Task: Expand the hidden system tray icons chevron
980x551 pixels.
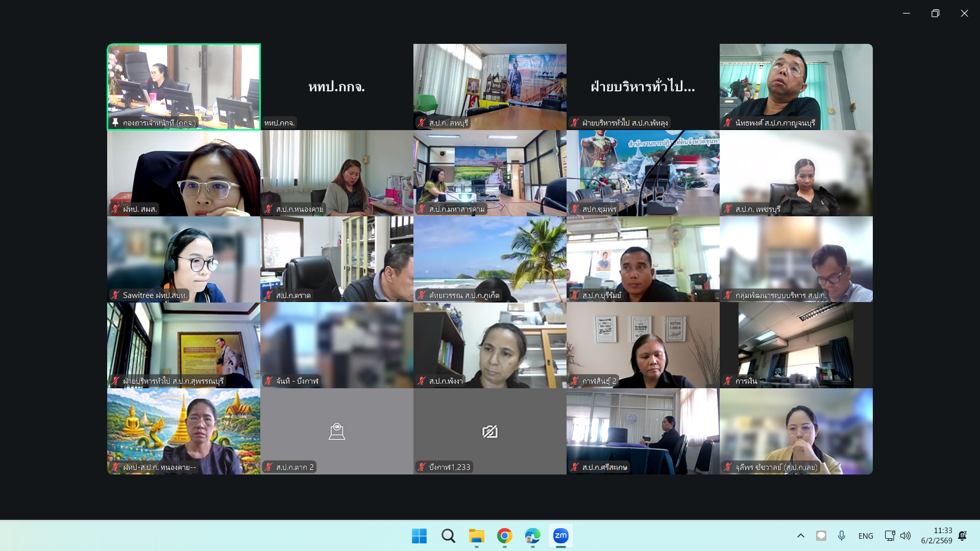Action: tap(800, 536)
